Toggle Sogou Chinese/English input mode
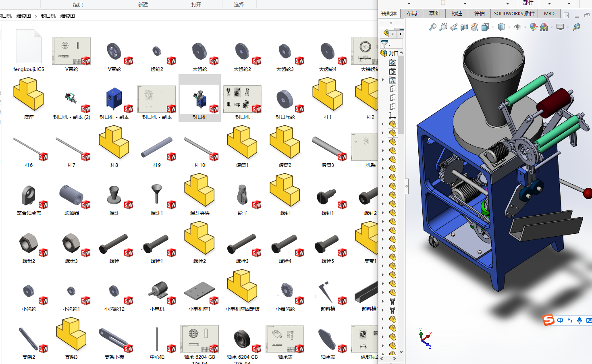This screenshot has height=364, width=592. (560, 320)
